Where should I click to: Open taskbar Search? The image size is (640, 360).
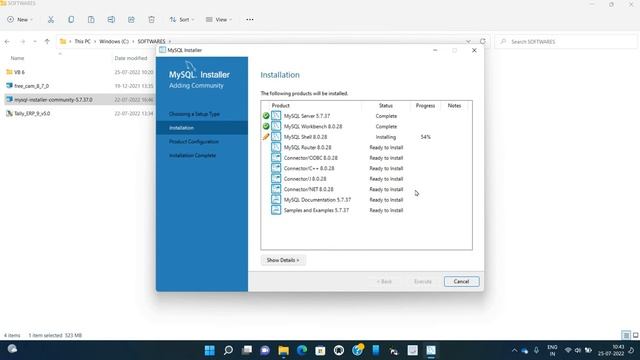(x=228, y=350)
